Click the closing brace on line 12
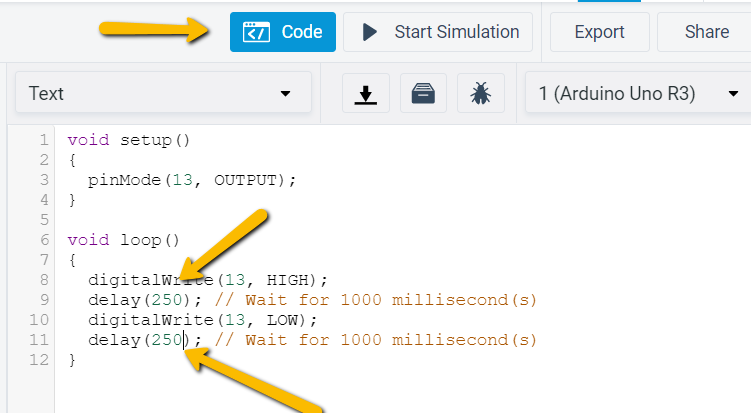Viewport: 751px width, 413px height. [72, 360]
